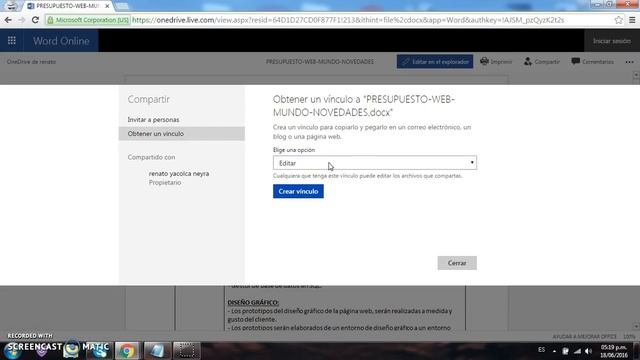Viewport: 640px width, 360px height.
Task: Click the ES language indicator
Action: click(541, 350)
